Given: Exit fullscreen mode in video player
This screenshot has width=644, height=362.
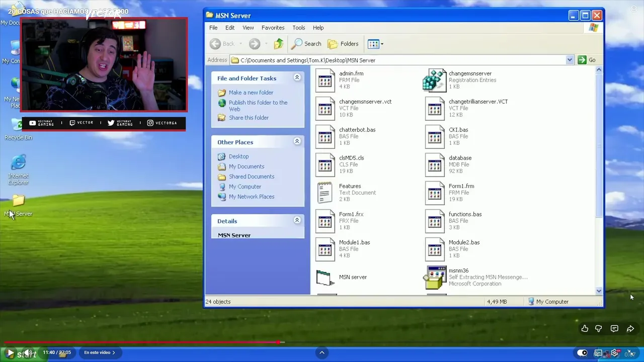Looking at the screenshot, I should [630, 353].
